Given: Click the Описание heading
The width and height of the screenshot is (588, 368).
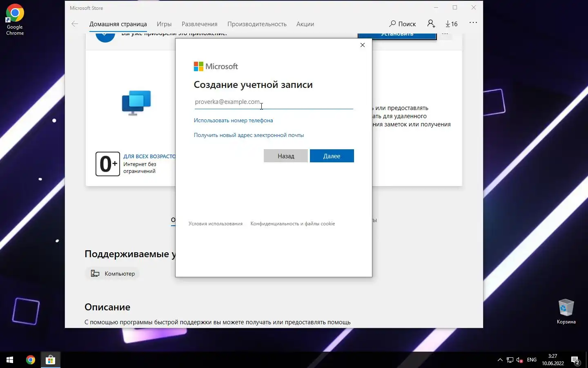Looking at the screenshot, I should pos(107,307).
